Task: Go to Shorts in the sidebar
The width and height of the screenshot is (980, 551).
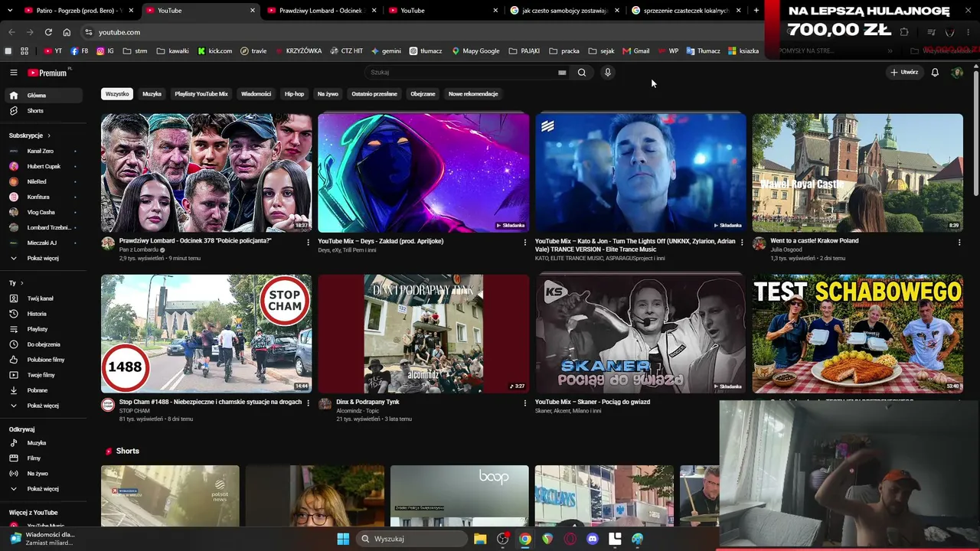Action: coord(43,111)
